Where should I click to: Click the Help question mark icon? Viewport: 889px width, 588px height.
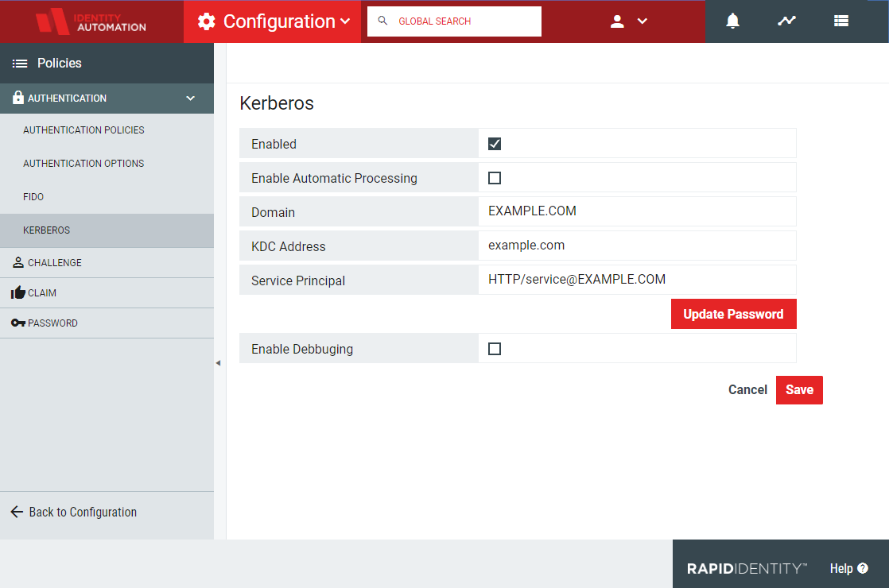(863, 568)
